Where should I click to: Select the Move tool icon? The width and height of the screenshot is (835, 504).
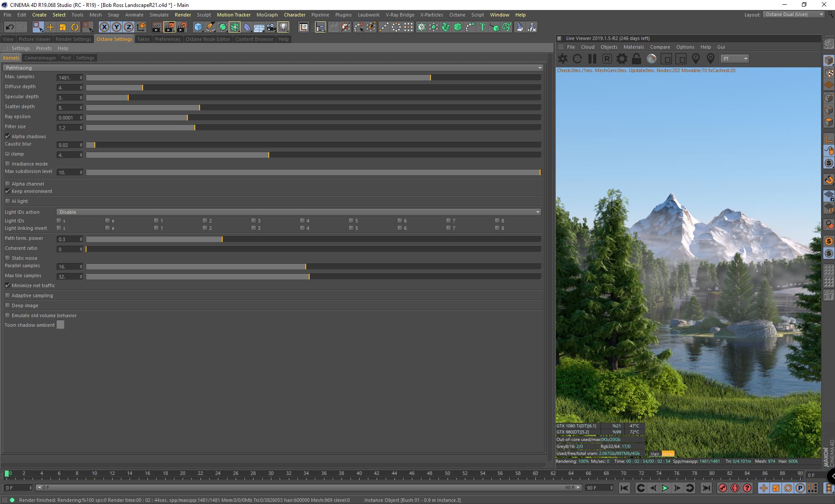[x=50, y=27]
